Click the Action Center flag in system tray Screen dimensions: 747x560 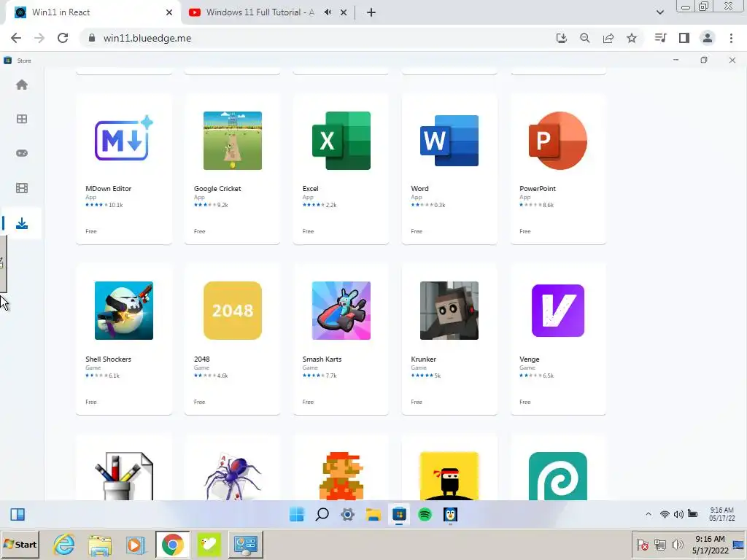click(x=642, y=544)
